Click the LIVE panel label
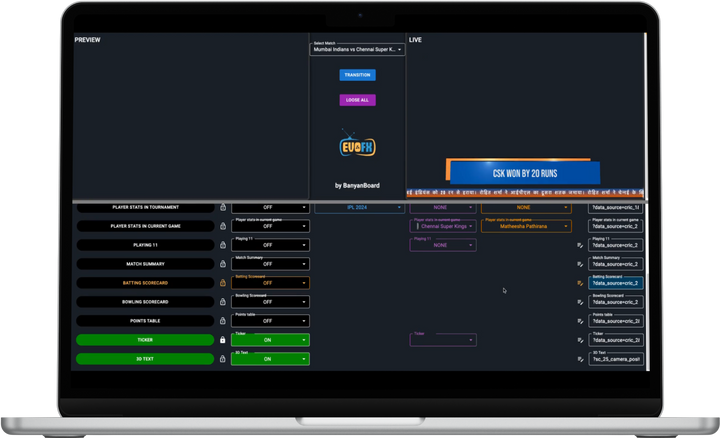Image resolution: width=720 pixels, height=438 pixels. click(415, 40)
